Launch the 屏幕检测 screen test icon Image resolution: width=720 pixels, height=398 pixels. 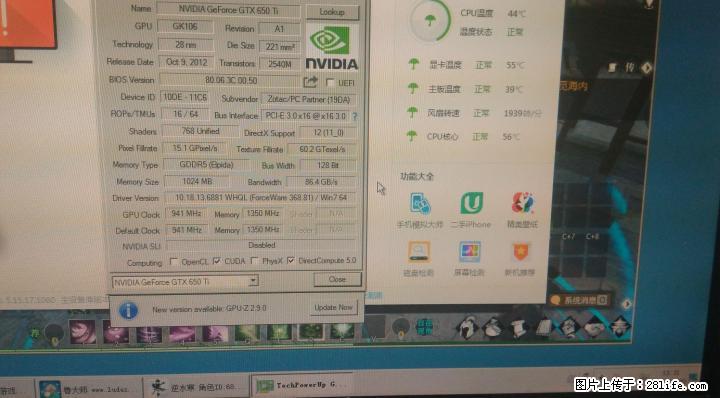coord(470,252)
